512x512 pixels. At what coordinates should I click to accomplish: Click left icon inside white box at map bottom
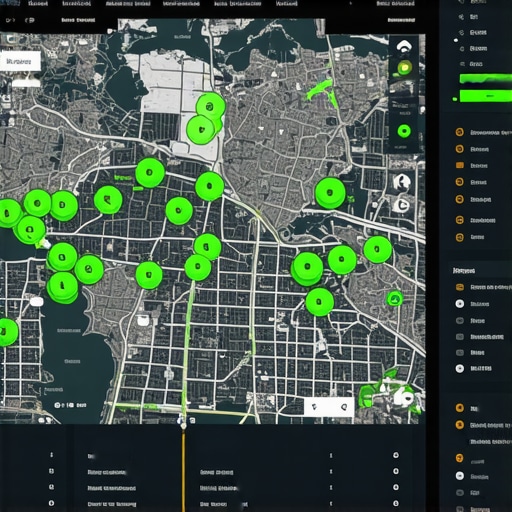pyautogui.click(x=314, y=407)
